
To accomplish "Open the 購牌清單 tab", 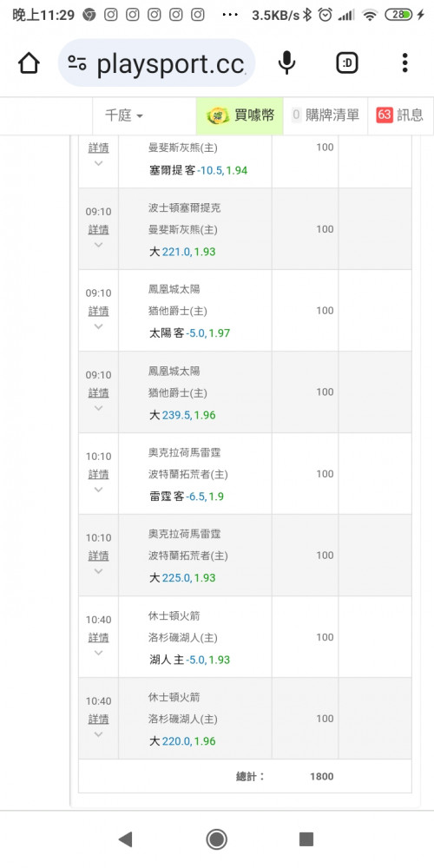I will pyautogui.click(x=325, y=115).
